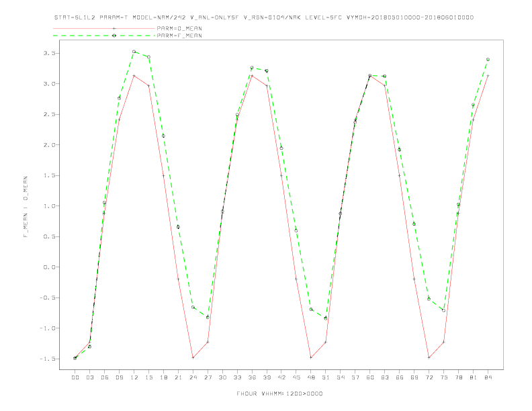Click x-axis tick label 24
Image resolution: width=532 pixels, height=411 pixels.
(193, 377)
